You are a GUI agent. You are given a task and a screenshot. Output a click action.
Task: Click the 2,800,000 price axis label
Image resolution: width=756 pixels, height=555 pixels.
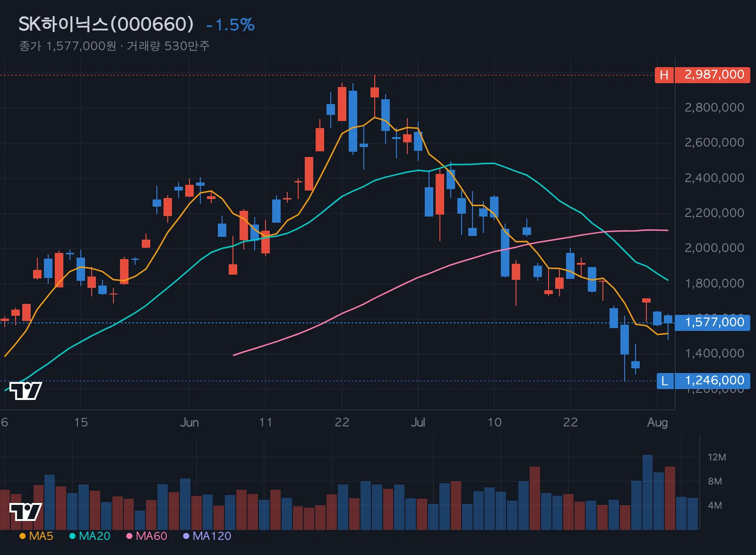[714, 108]
